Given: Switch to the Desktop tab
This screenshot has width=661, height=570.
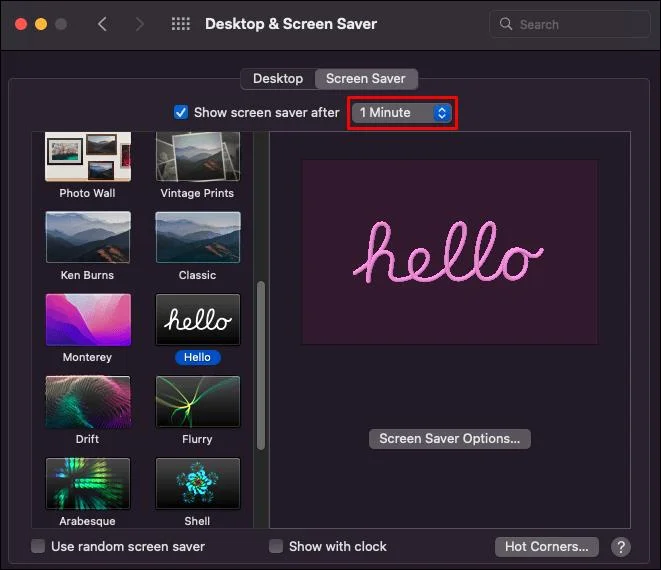Looking at the screenshot, I should 278,79.
